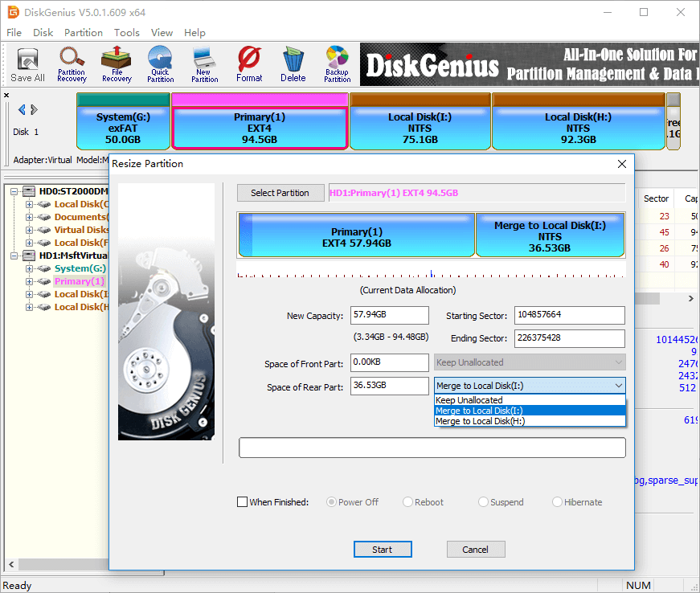This screenshot has height=593, width=700.
Task: Select the Reboot radio option
Action: click(x=407, y=502)
